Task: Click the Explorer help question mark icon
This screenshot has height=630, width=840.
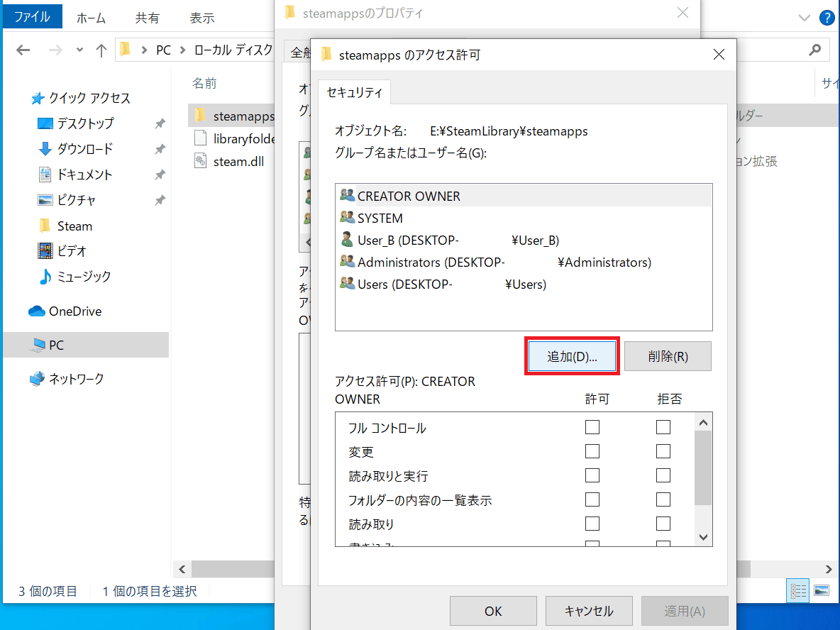Action: point(827,18)
